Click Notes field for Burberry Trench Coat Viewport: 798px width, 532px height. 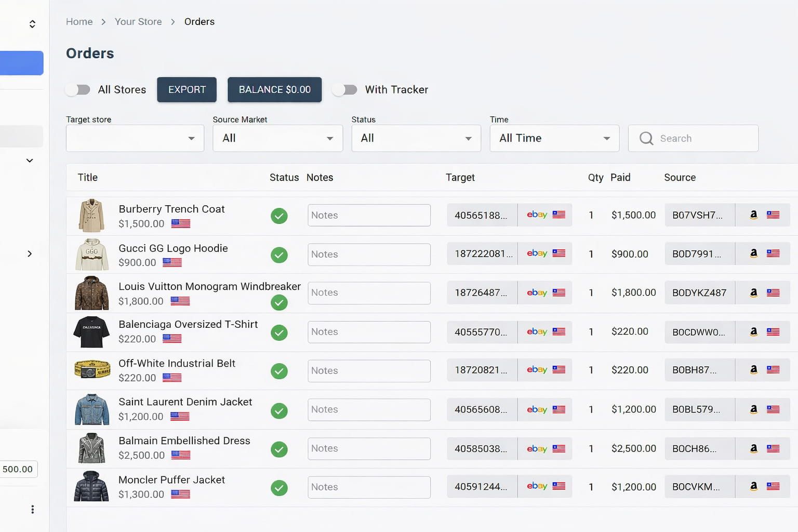click(x=369, y=215)
